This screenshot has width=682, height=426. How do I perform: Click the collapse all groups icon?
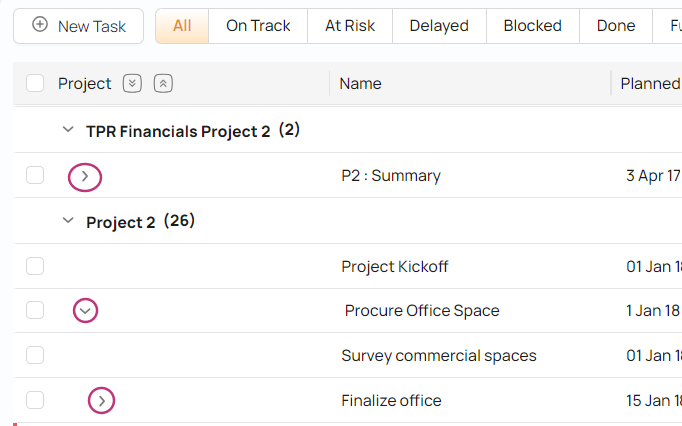(164, 84)
